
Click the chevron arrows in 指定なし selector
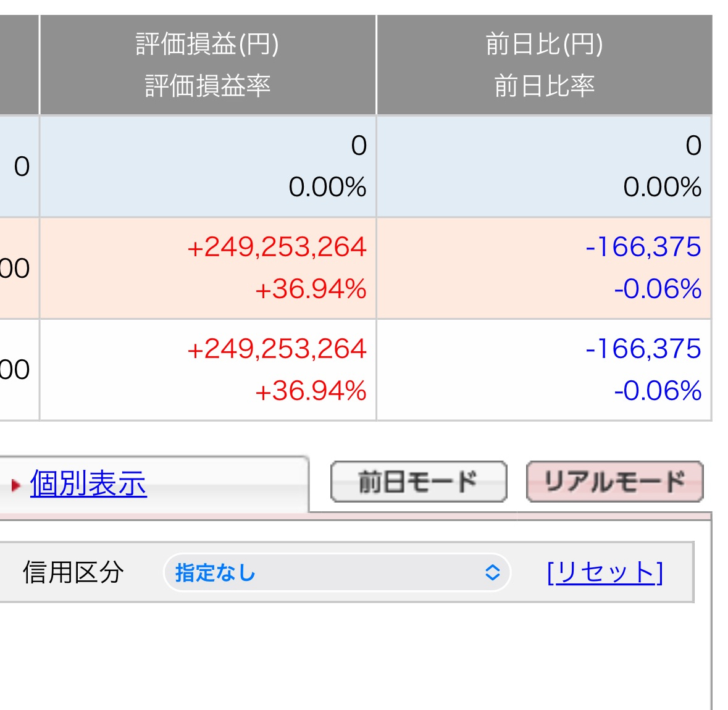(x=492, y=573)
